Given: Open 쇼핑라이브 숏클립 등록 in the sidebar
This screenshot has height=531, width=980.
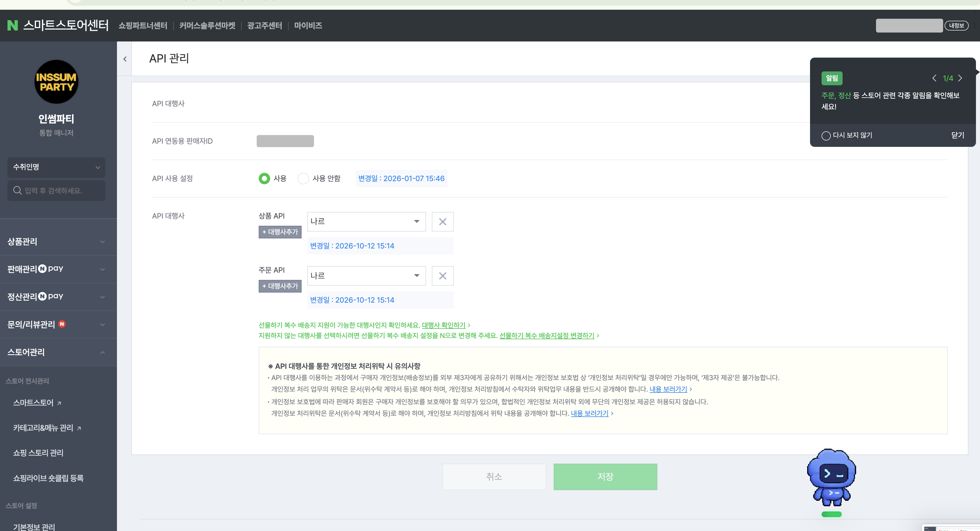Looking at the screenshot, I should tap(48, 478).
